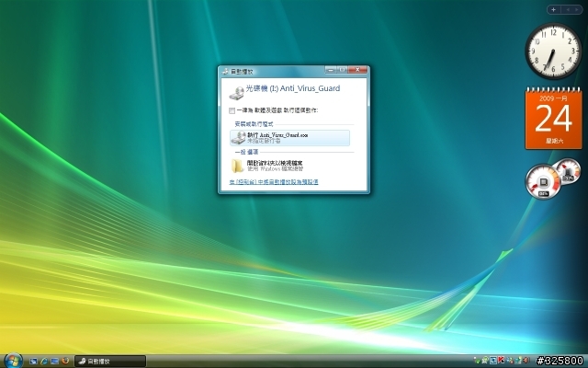Click the sidebar previous gadgets arrow
This screenshot has height=368, width=588.
(x=568, y=10)
